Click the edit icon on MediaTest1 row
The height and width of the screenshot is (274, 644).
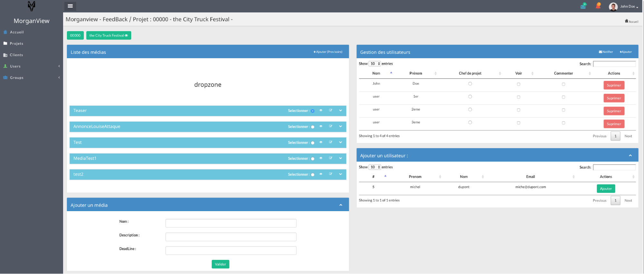331,158
